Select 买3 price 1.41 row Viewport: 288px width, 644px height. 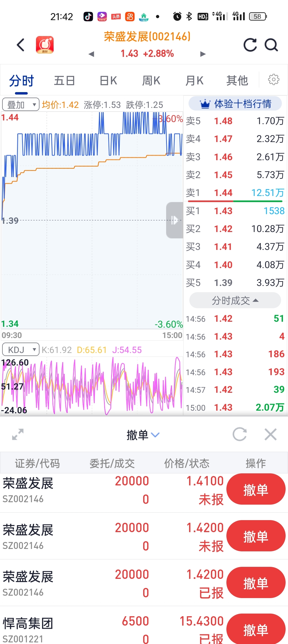pos(235,247)
